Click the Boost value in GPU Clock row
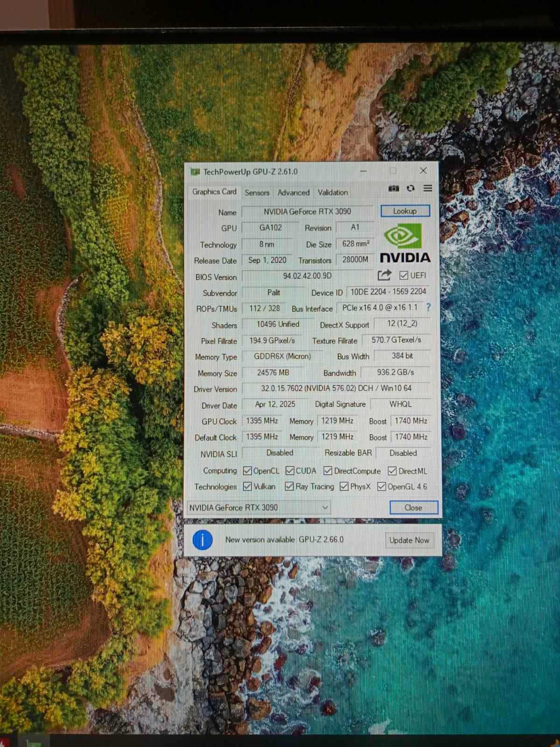 tap(411, 421)
